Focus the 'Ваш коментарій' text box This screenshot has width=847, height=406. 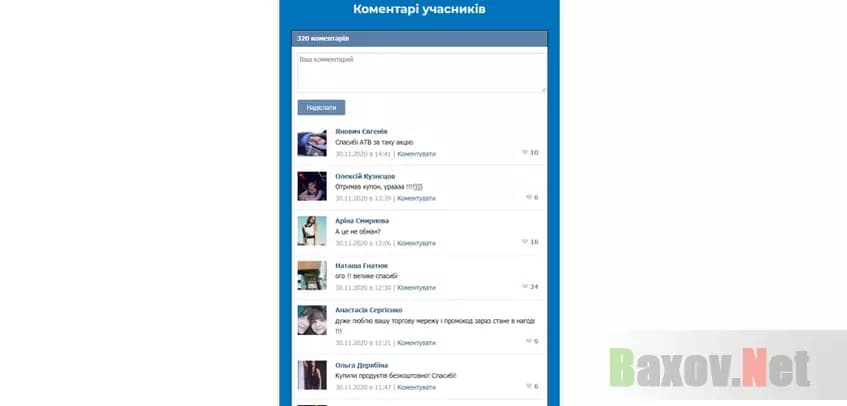421,72
